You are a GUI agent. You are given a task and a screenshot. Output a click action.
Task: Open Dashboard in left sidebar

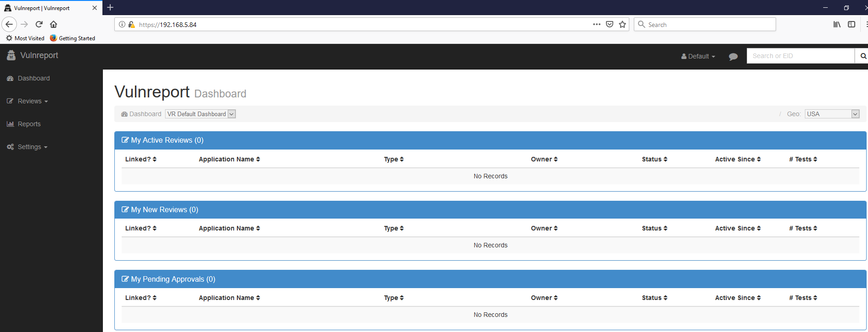(x=28, y=78)
